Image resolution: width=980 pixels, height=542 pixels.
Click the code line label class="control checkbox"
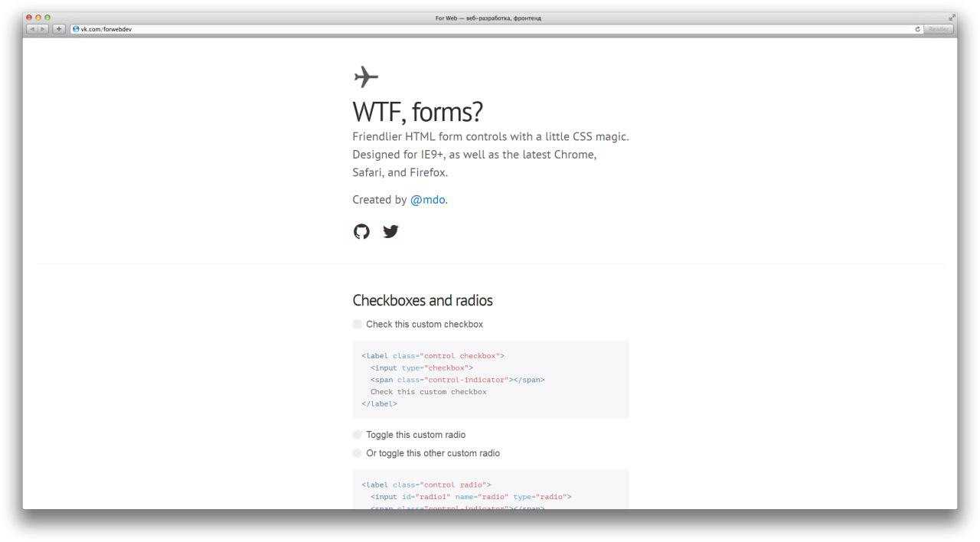[x=433, y=355]
